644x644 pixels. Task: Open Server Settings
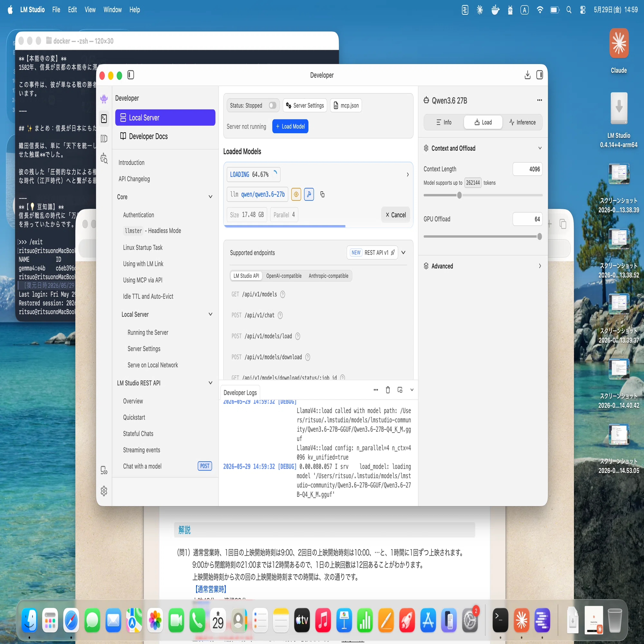pos(305,106)
